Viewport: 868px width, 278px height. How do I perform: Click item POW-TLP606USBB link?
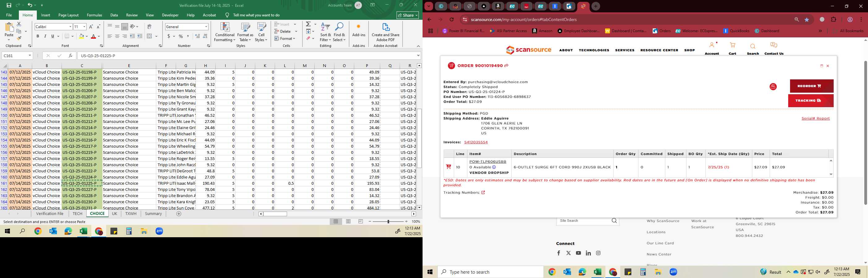488,162
